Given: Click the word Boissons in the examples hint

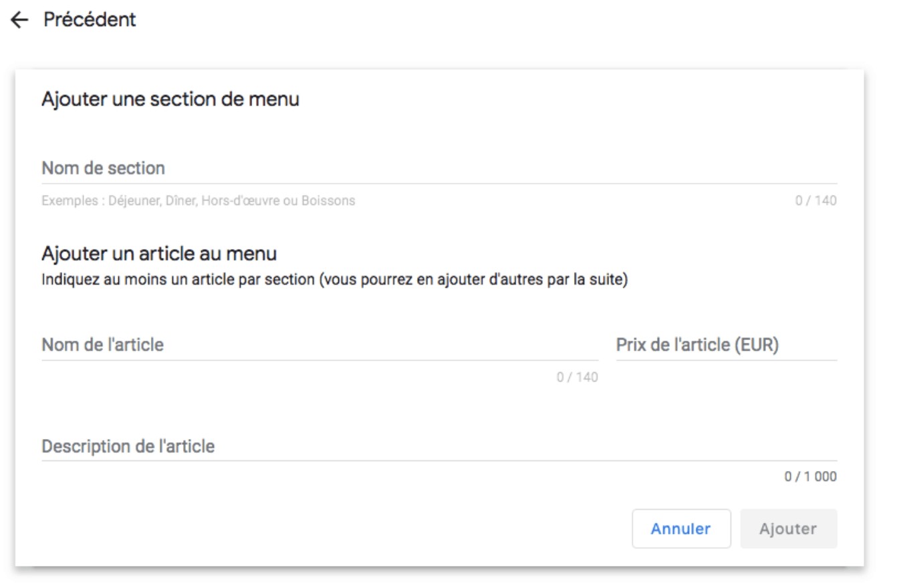Looking at the screenshot, I should [x=336, y=200].
